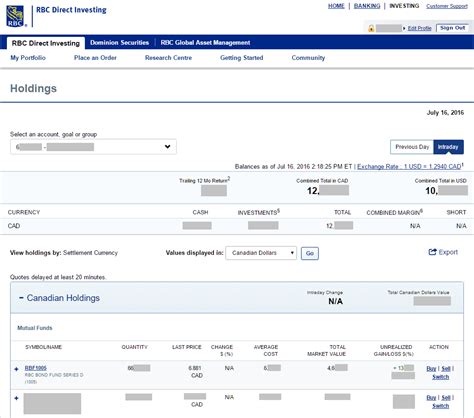Image resolution: width=474 pixels, height=418 pixels.
Task: Click the Export arrow icon
Action: tap(432, 252)
